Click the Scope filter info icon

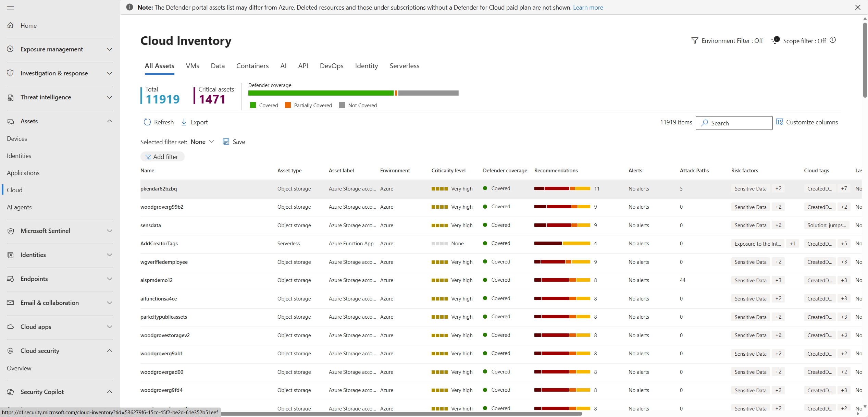833,40
